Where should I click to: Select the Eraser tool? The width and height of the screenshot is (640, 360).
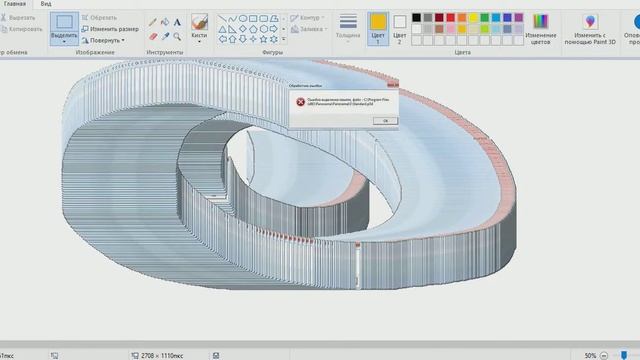point(153,36)
